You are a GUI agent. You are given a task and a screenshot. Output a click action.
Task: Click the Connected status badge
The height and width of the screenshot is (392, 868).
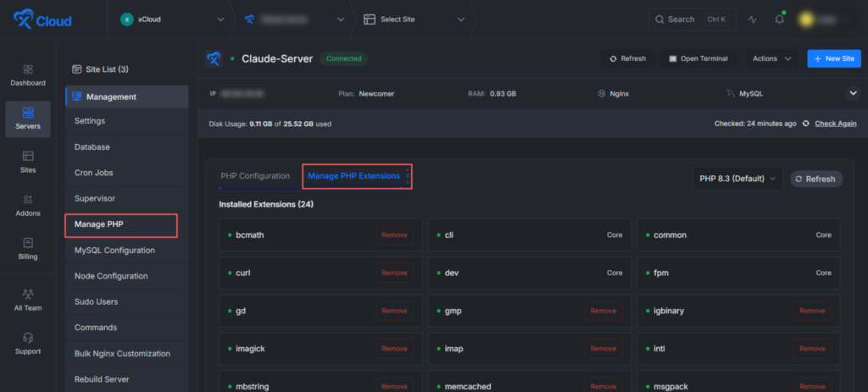344,58
